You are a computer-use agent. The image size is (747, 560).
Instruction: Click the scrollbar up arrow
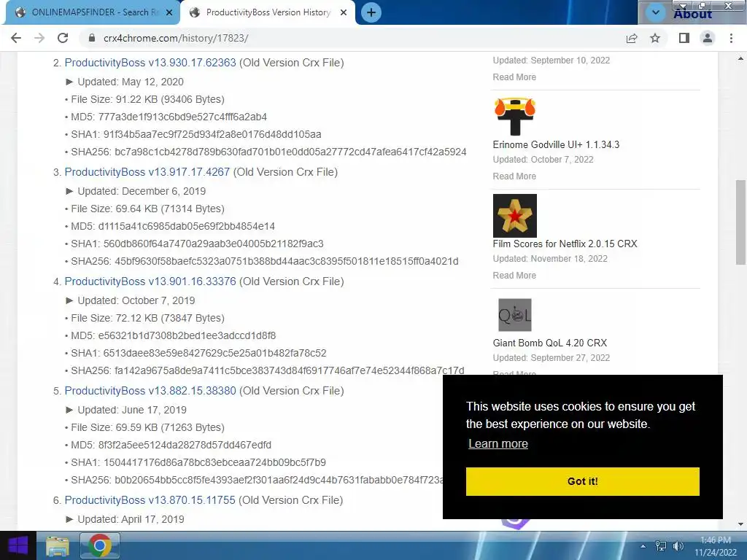coord(740,58)
